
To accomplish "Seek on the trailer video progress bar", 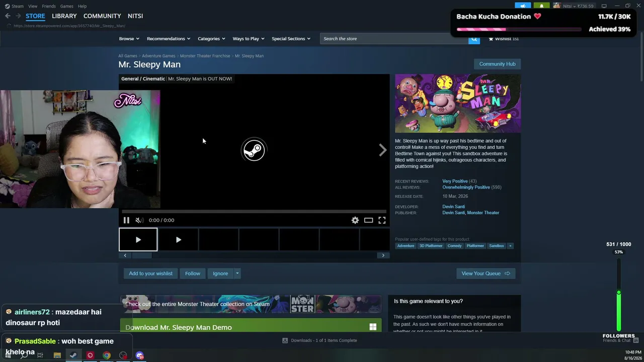I will pos(254,212).
